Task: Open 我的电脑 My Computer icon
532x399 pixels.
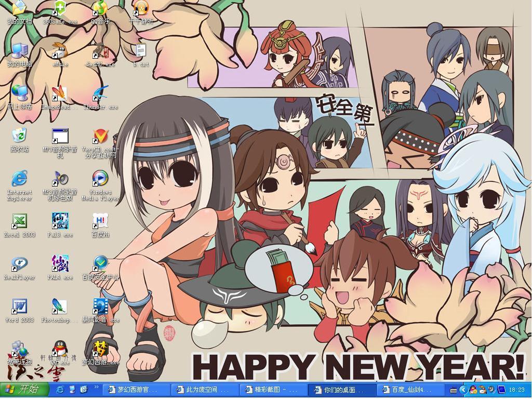Action: click(19, 52)
